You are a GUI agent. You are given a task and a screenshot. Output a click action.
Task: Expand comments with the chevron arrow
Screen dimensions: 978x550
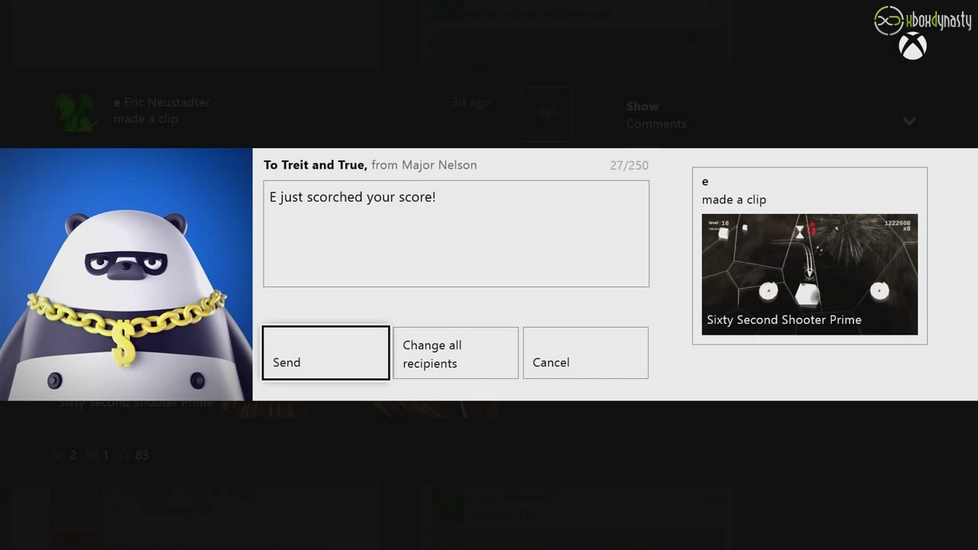[x=909, y=121]
